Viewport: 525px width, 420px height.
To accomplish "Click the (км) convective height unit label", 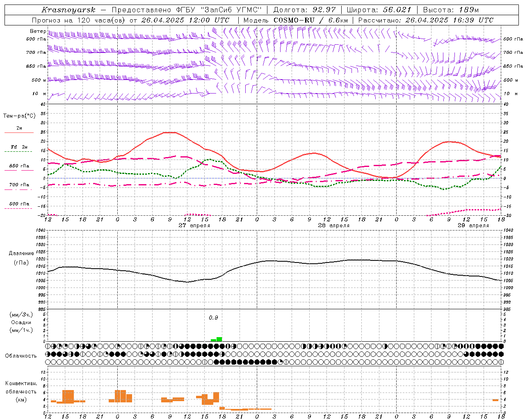I will [x=21, y=399].
